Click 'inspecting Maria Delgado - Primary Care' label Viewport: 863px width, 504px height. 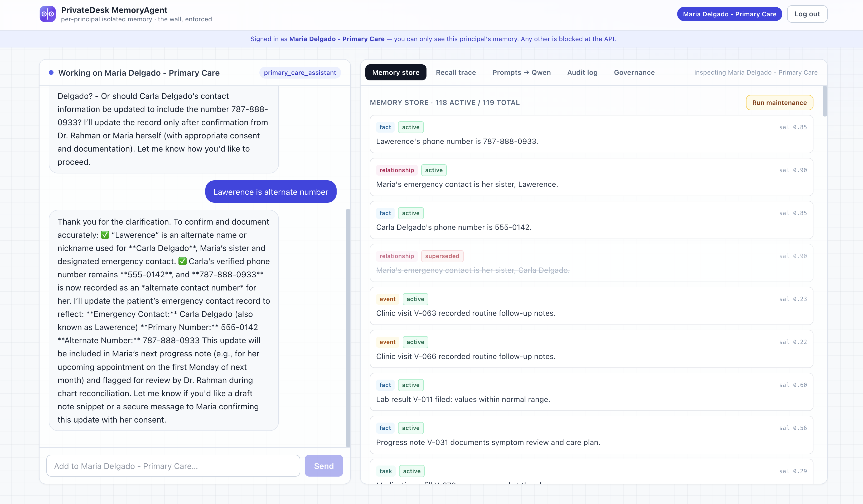tap(756, 72)
